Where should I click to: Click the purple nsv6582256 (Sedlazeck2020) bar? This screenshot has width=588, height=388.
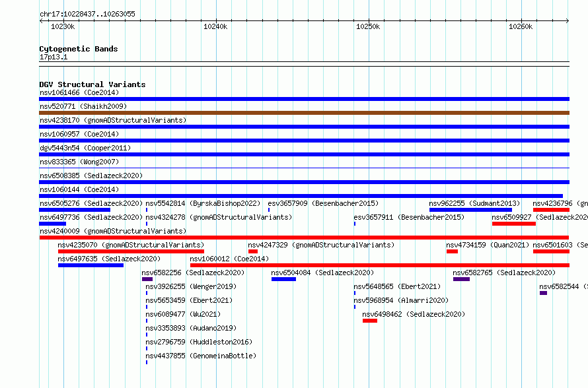(147, 279)
